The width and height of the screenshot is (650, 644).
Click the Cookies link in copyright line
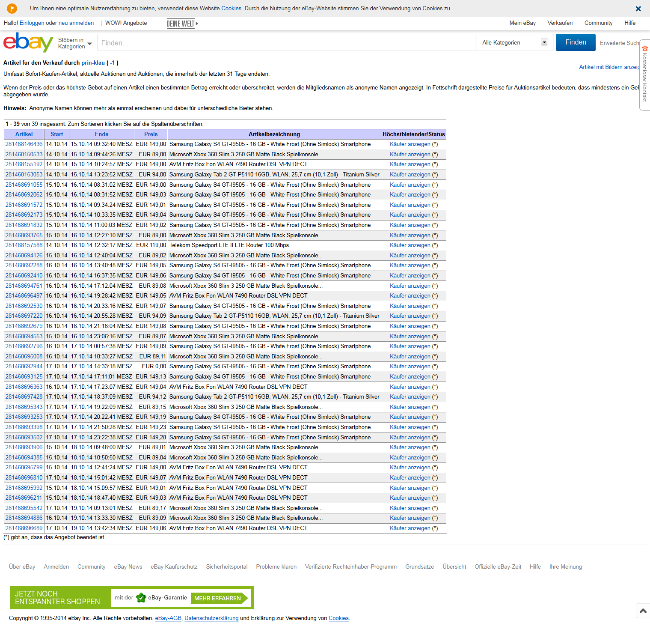(338, 618)
